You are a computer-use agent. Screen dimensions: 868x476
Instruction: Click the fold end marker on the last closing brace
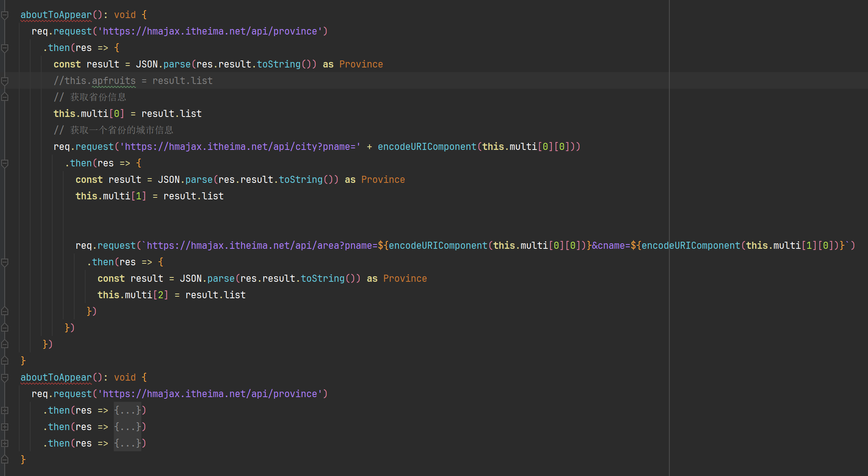click(5, 460)
